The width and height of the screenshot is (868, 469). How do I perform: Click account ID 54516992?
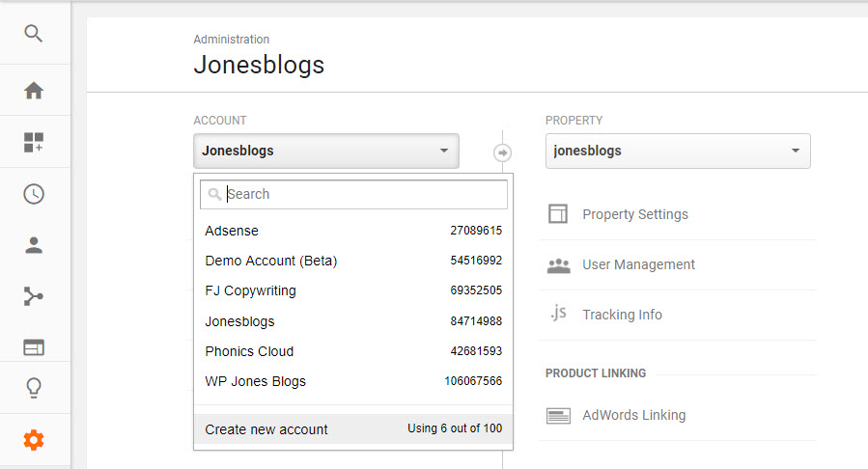(476, 260)
